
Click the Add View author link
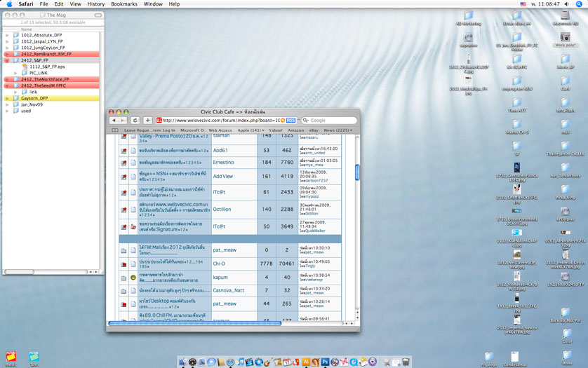point(223,177)
